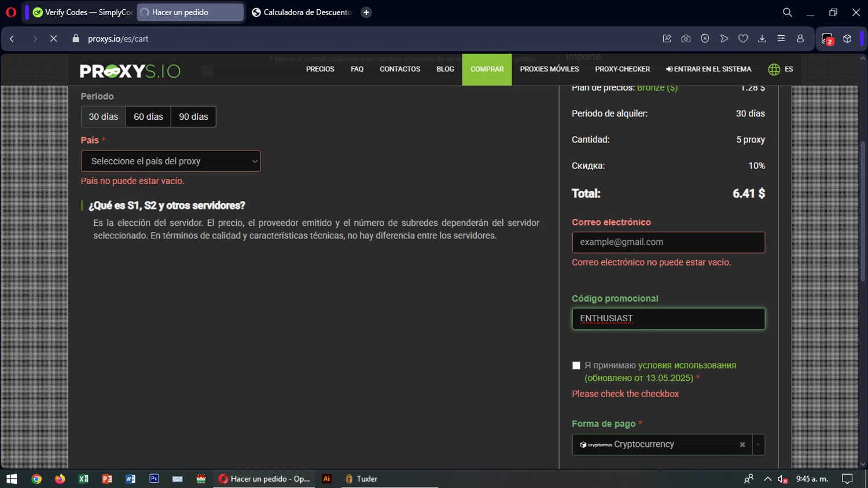The image size is (868, 488).
Task: Stop page loading with the X icon
Action: point(53,39)
